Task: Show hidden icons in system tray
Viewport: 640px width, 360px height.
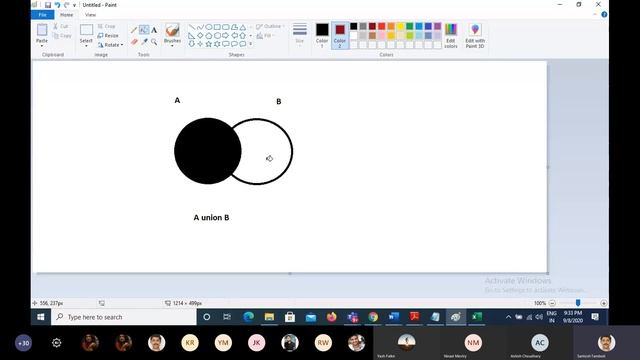Action: [509, 317]
